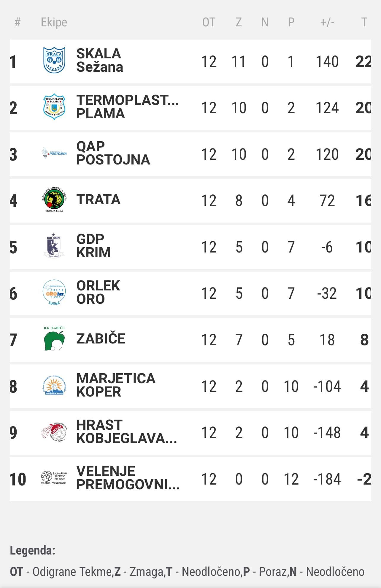
Task: Tap the Marjetica Koper sun logo
Action: (x=54, y=385)
